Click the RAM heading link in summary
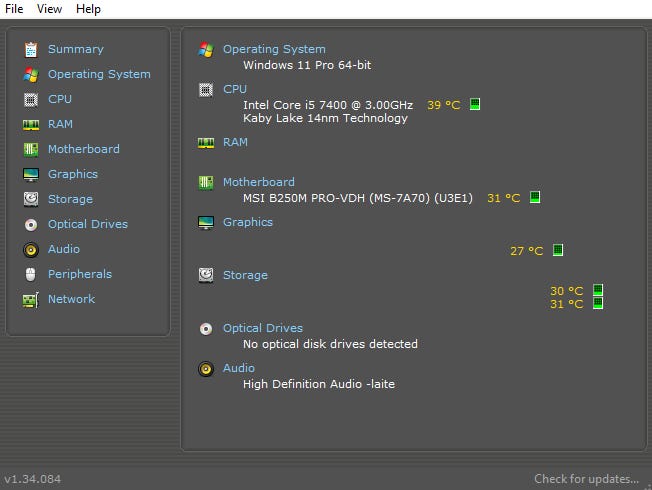Image resolution: width=652 pixels, height=490 pixels. pyautogui.click(x=235, y=142)
